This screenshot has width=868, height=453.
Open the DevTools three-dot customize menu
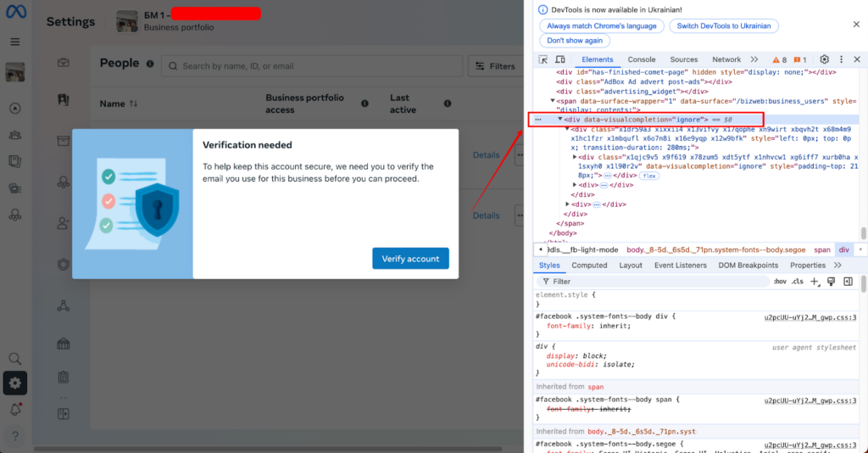point(842,59)
